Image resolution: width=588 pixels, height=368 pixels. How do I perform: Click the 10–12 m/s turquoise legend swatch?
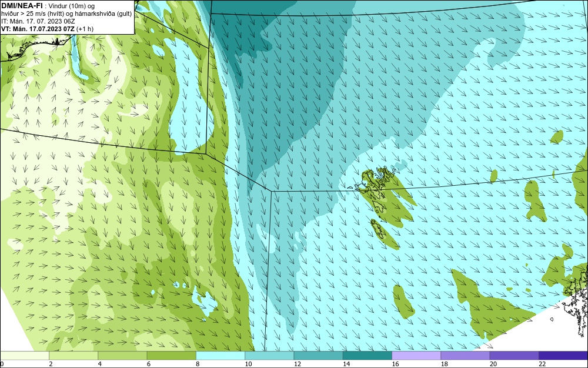269,355
